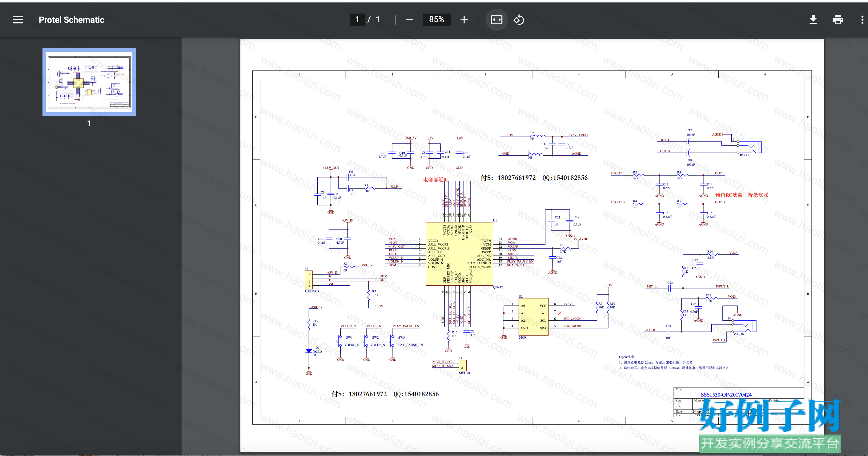Screen dimensions: 868x456
Task: Click the SW3 PLAY_PAUSE_EN switch symbol
Action: tap(391, 341)
